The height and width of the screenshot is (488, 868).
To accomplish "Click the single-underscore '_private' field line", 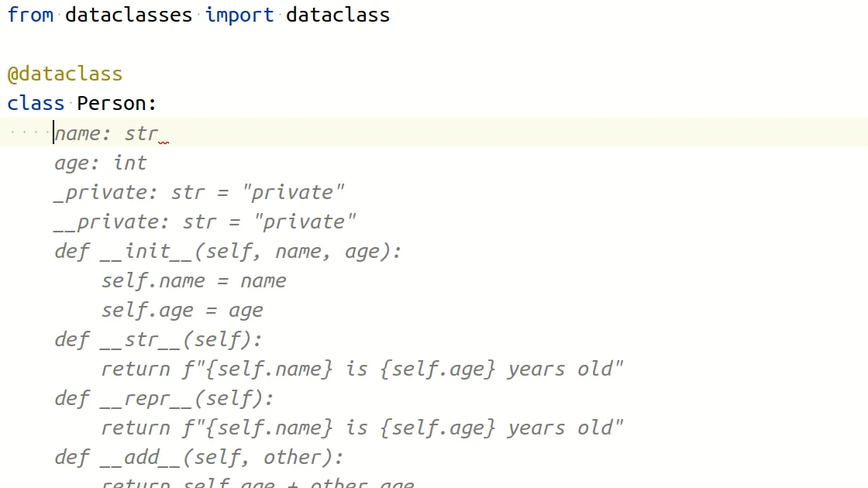I will [x=199, y=192].
